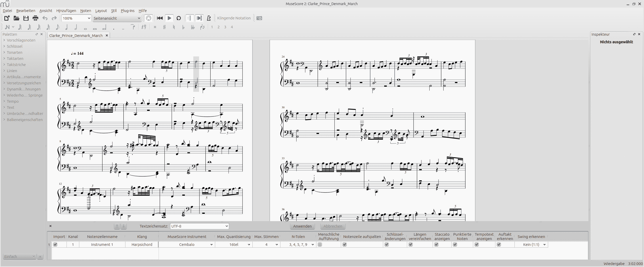Select quarter note duration
644x267 pixels.
coord(67,27)
